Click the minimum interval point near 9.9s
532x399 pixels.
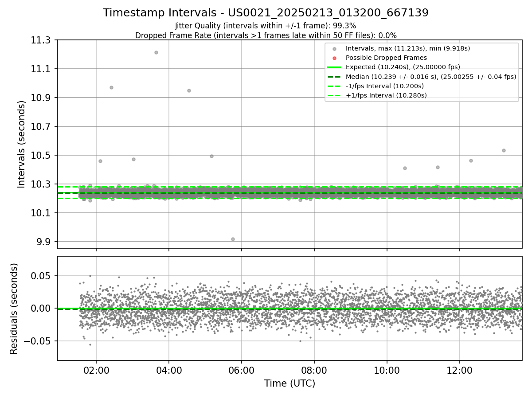(233, 239)
